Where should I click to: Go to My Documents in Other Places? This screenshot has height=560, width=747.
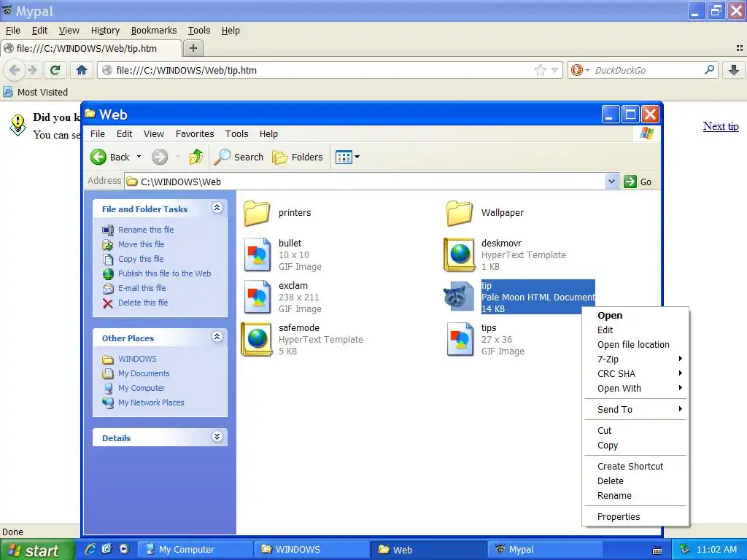pos(144,373)
